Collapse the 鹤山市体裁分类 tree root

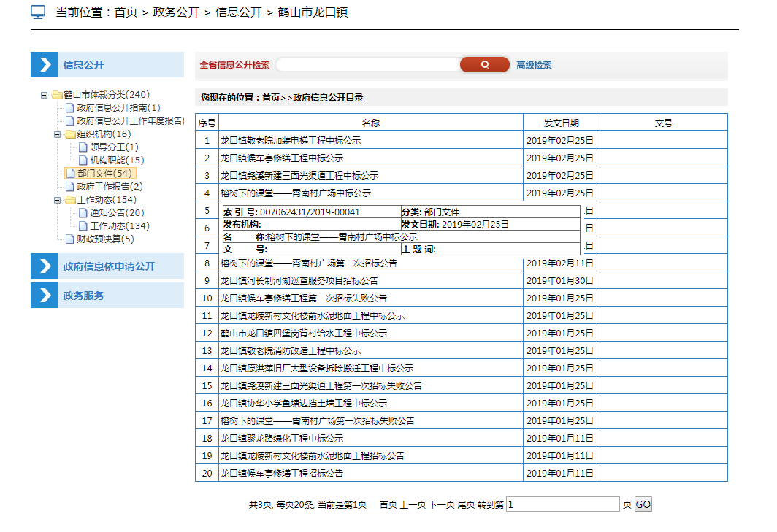pos(44,95)
